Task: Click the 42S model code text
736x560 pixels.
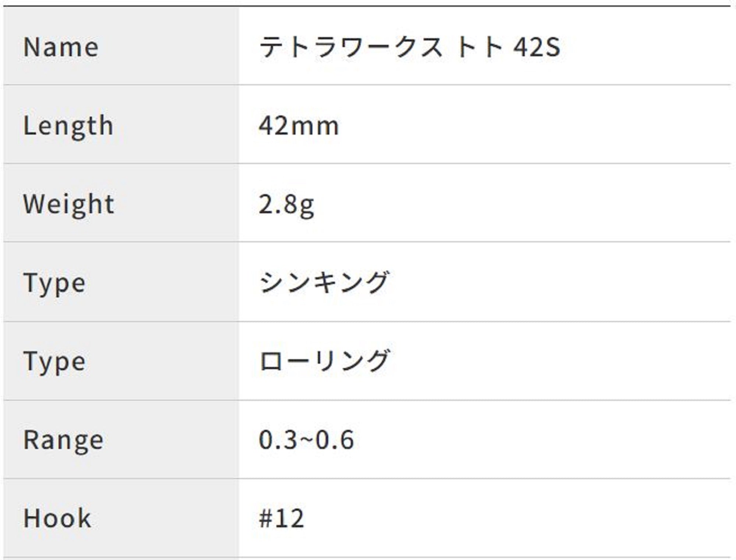Action: point(537,47)
